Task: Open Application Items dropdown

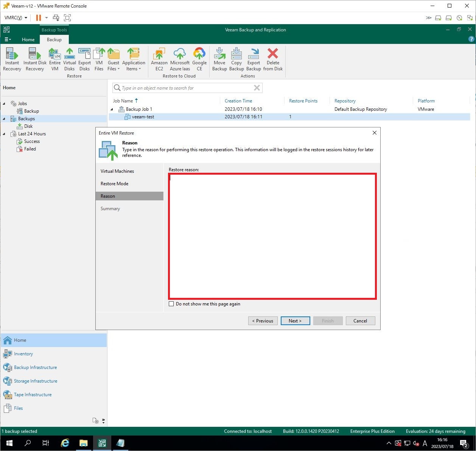Action: coord(134,59)
